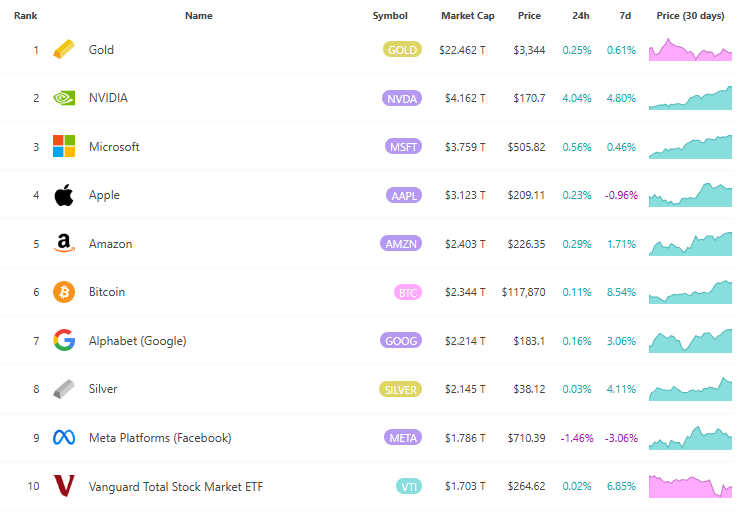Sort by Market Cap column header
Image resolution: width=738 pixels, height=519 pixels.
coord(468,16)
